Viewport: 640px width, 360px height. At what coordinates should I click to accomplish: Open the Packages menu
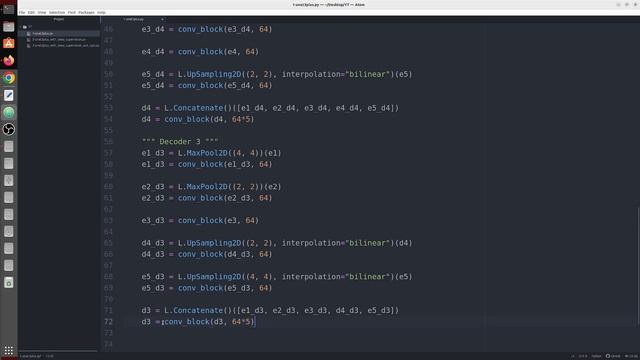(86, 12)
